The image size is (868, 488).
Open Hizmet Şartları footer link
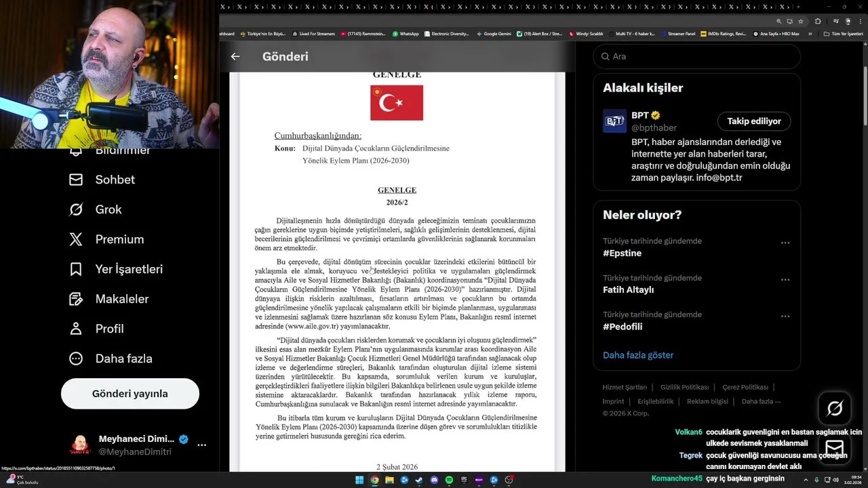point(625,388)
